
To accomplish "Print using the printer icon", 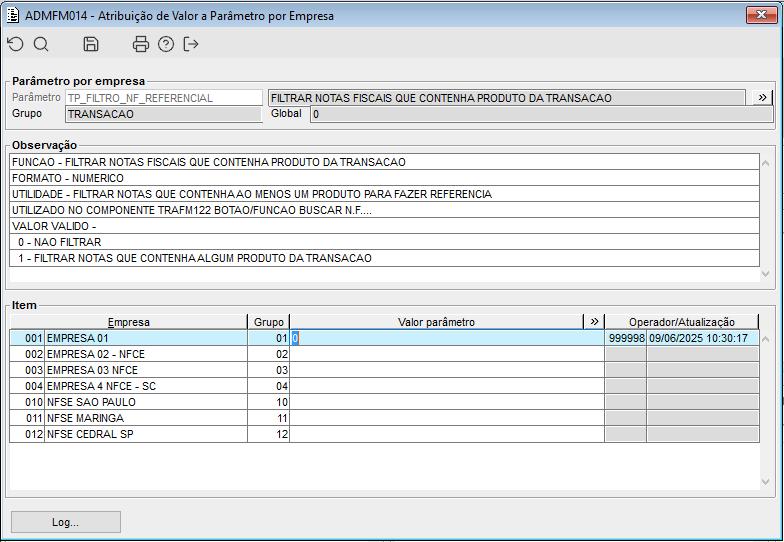I will point(140,44).
